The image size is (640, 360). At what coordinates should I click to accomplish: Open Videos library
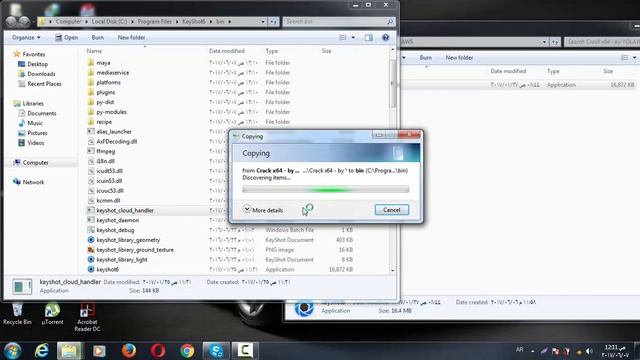(x=36, y=143)
